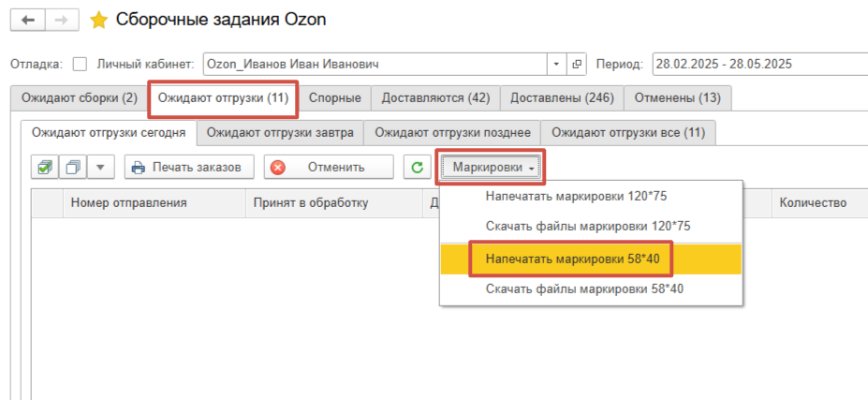Click the green refresh icon button
Viewport: 868px width, 400px height.
coord(417,168)
